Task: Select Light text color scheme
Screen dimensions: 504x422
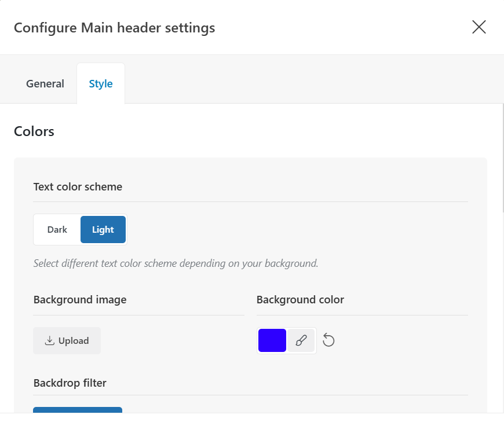Action: click(x=103, y=230)
